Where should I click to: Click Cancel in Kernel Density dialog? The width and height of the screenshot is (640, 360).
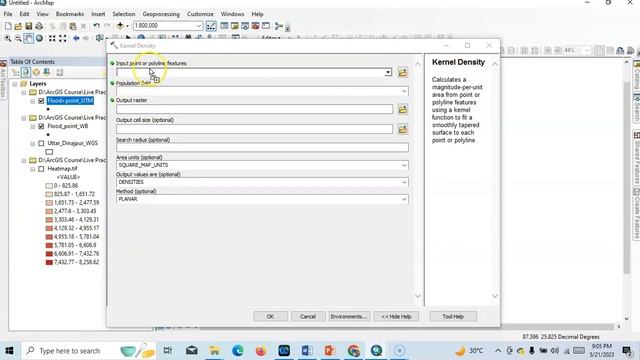coord(308,317)
